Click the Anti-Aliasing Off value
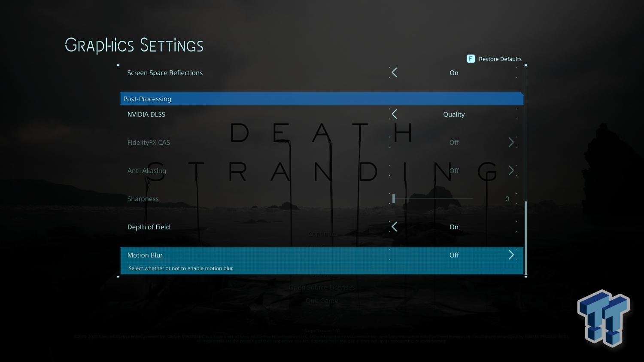Viewport: 644px width, 362px height. coord(454,171)
